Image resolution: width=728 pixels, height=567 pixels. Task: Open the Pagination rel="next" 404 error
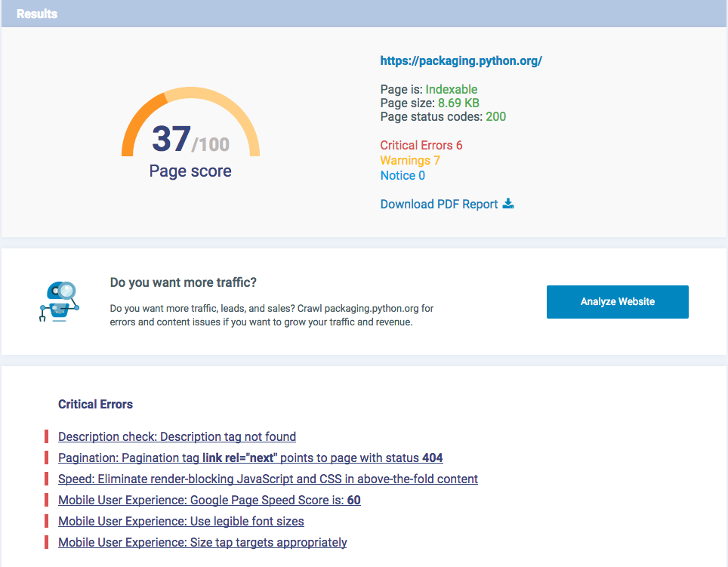(250, 458)
